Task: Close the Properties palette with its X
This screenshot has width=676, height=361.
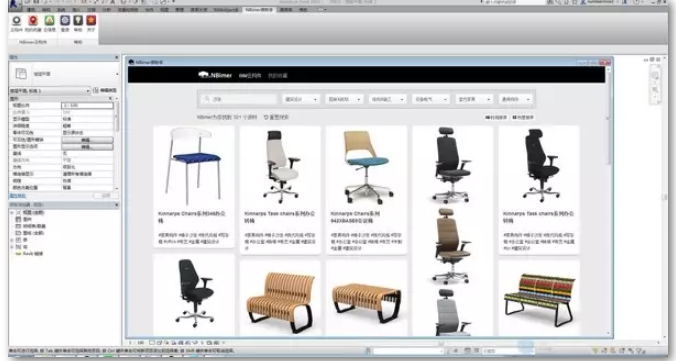Action: 116,57
